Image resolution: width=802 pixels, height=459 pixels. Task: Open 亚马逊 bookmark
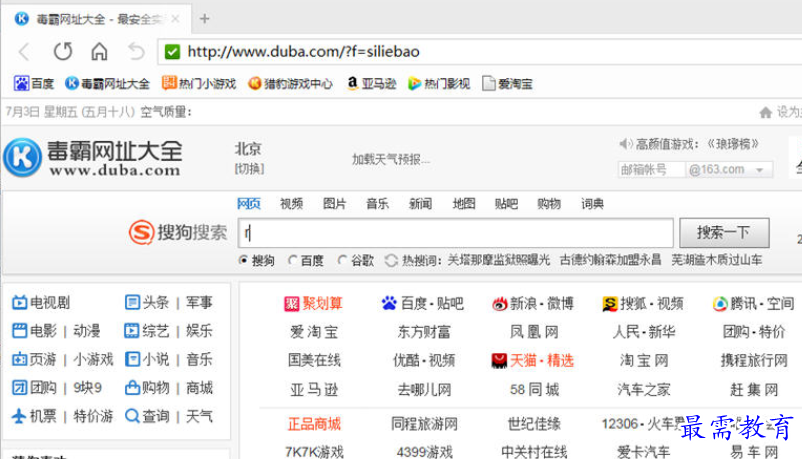click(x=371, y=83)
